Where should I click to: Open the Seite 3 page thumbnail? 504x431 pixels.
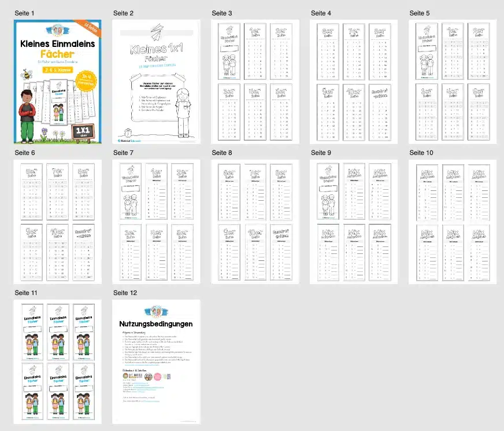click(255, 82)
